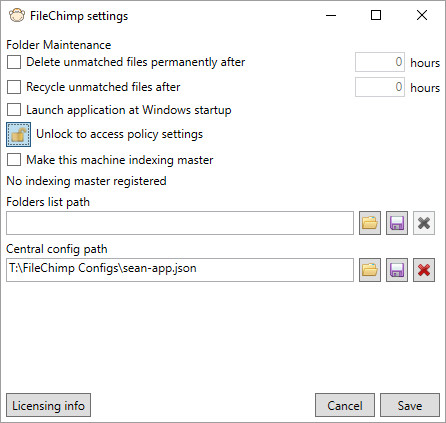
Task: Browse for Folders list path with folder icon
Action: point(370,223)
